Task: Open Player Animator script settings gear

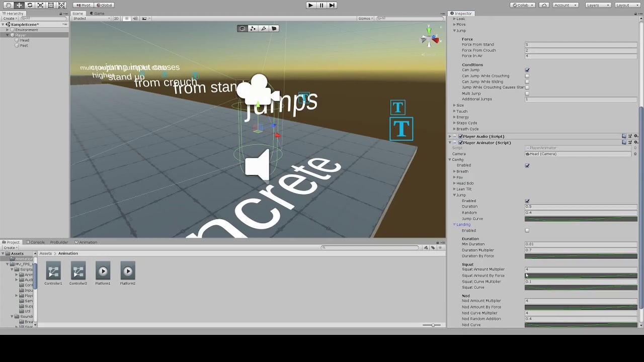Action: tap(635, 143)
